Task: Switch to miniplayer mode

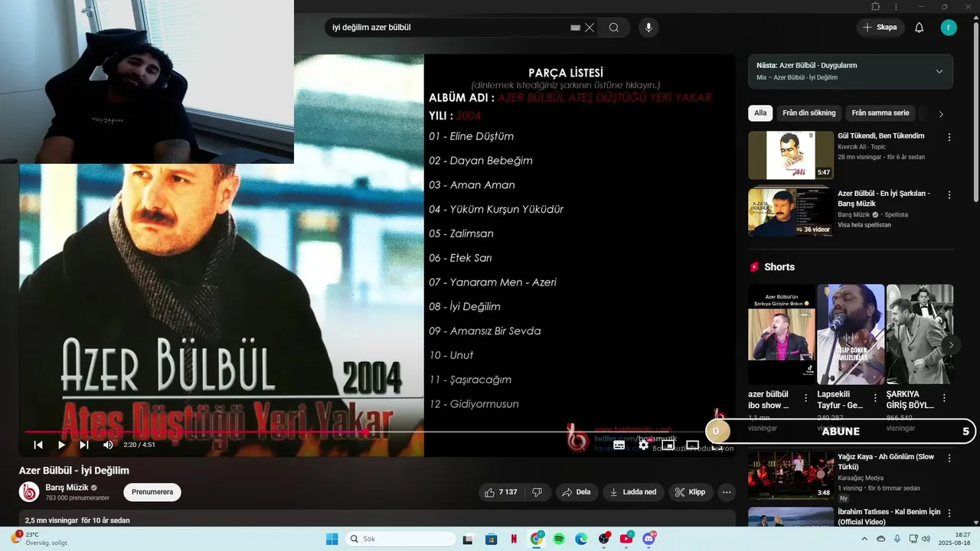Action: [x=668, y=445]
